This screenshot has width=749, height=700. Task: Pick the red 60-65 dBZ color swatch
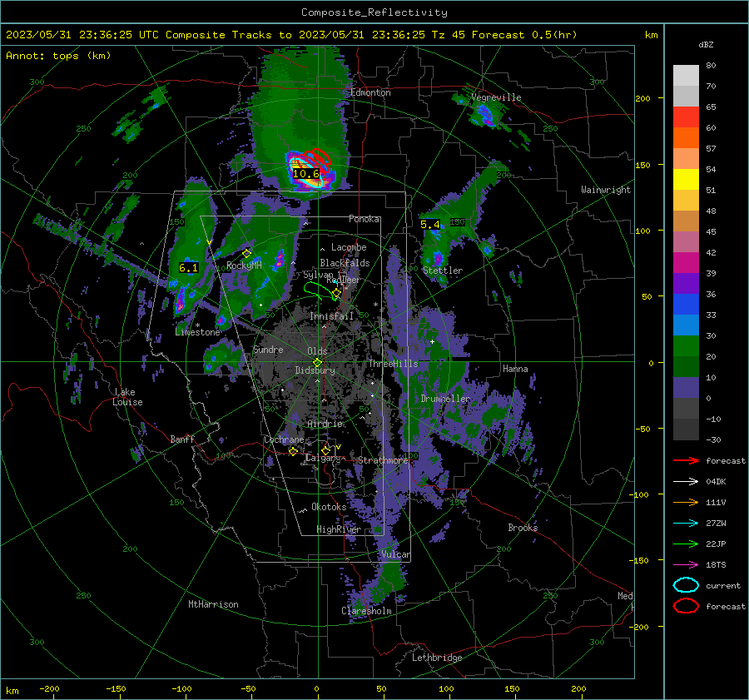coord(686,117)
